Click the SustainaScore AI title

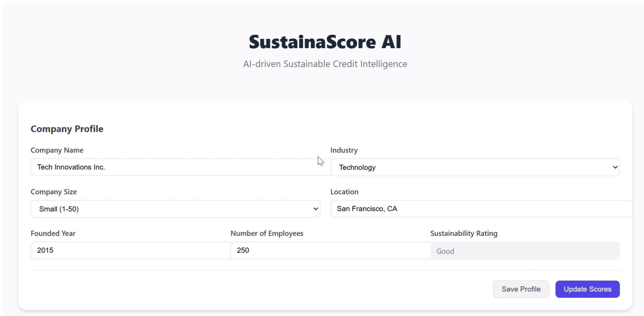click(325, 42)
